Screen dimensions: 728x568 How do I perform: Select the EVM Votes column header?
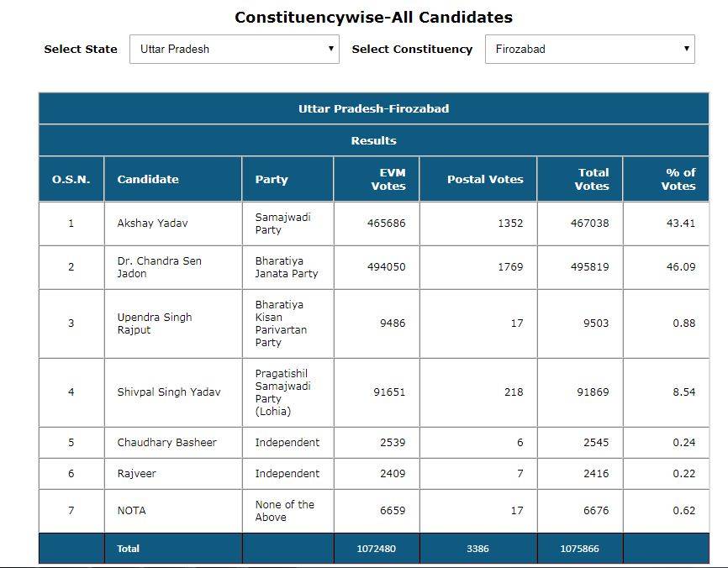[388, 179]
